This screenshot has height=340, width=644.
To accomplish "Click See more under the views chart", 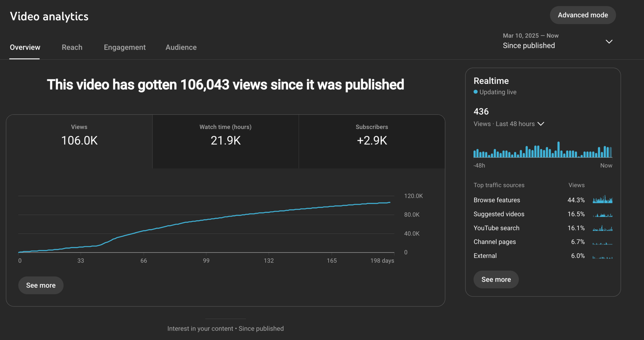I will click(41, 285).
